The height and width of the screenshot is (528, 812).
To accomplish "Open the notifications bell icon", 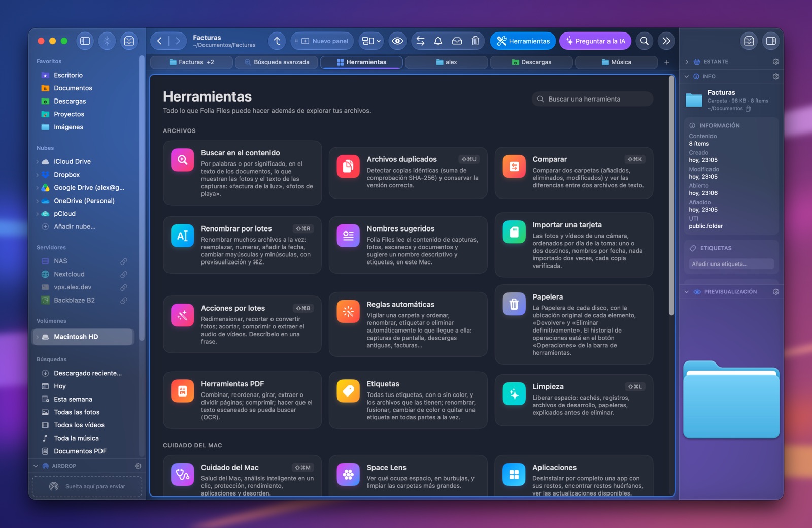I will (438, 41).
